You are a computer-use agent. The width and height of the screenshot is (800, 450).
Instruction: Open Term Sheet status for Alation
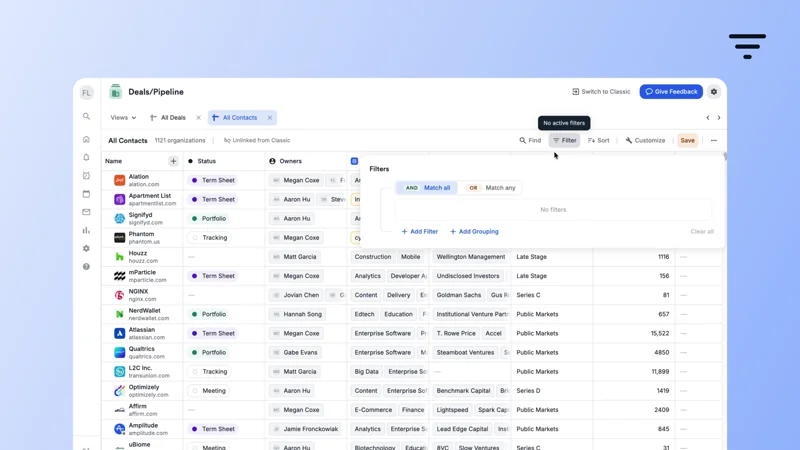click(213, 180)
